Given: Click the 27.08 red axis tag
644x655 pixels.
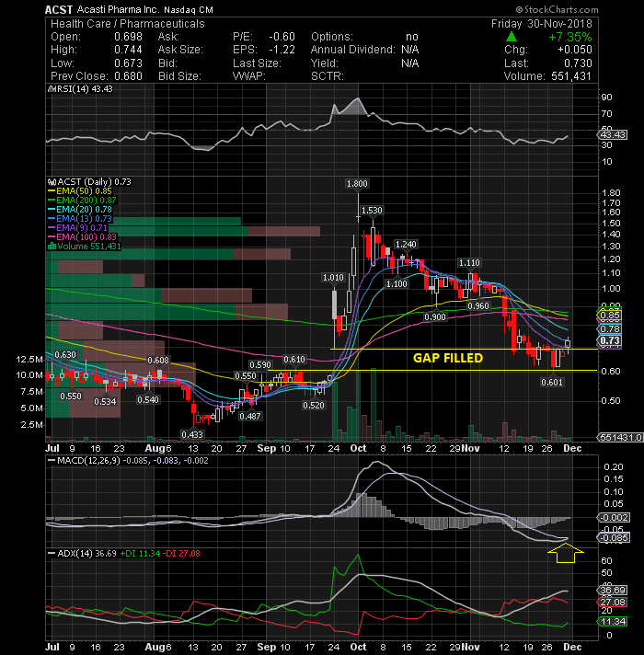Looking at the screenshot, I should (x=613, y=602).
